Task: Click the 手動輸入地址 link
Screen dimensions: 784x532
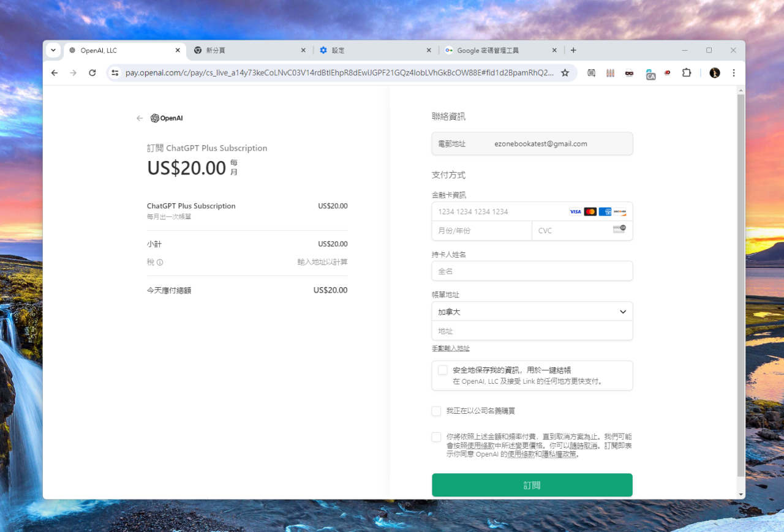Action: [451, 347]
